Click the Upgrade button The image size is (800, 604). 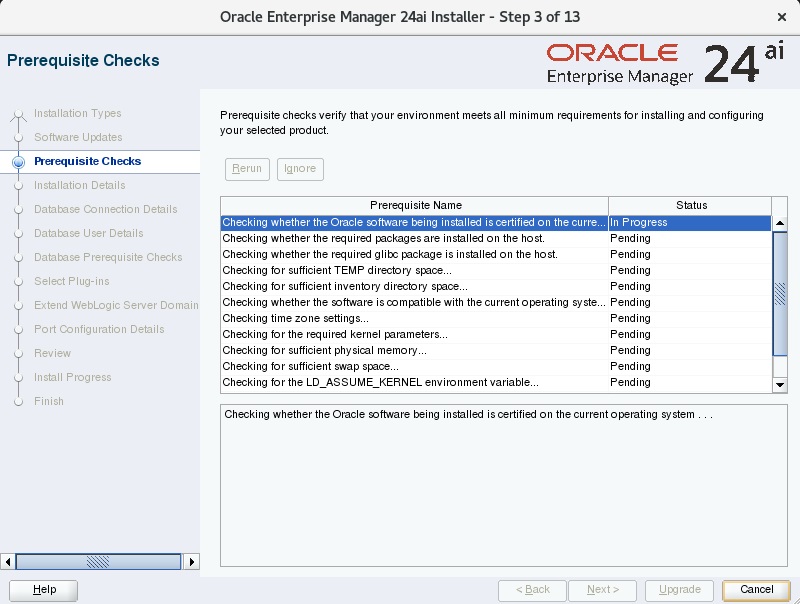pyautogui.click(x=679, y=590)
